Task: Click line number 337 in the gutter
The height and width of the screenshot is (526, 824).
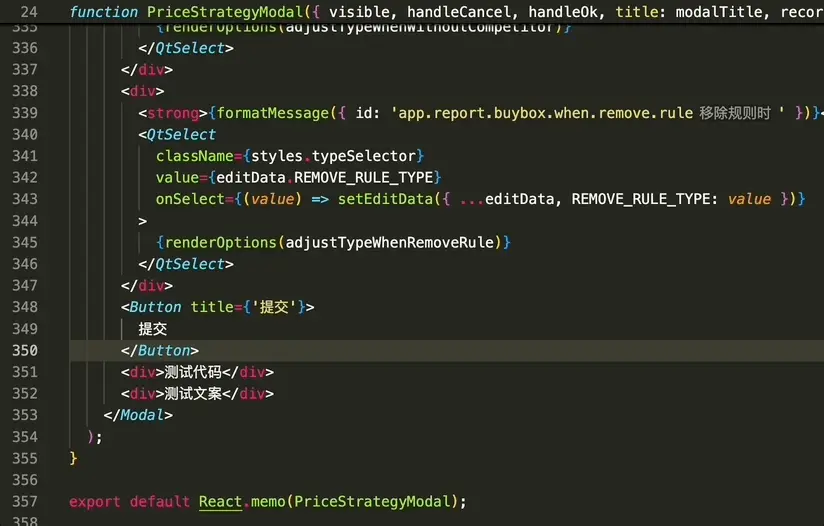Action: [25, 70]
